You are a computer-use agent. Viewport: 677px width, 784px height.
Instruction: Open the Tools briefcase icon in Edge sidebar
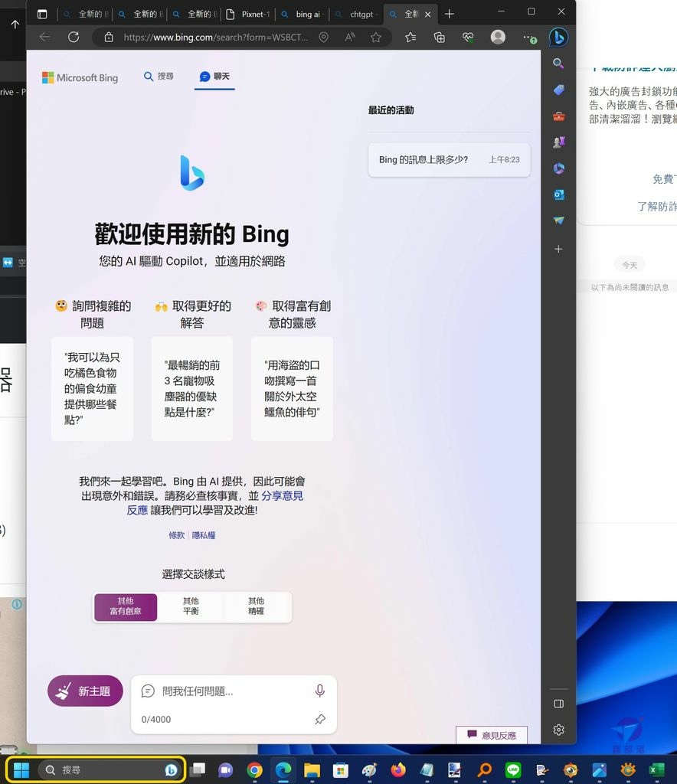558,116
